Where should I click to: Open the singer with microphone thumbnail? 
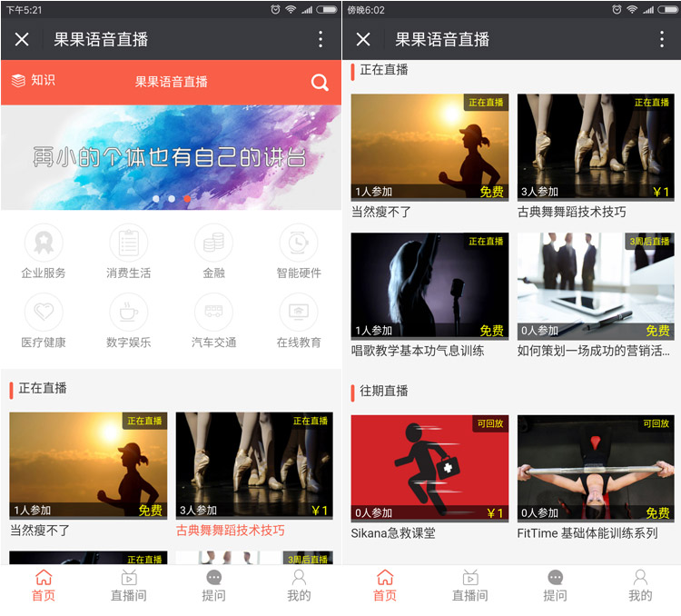click(429, 286)
